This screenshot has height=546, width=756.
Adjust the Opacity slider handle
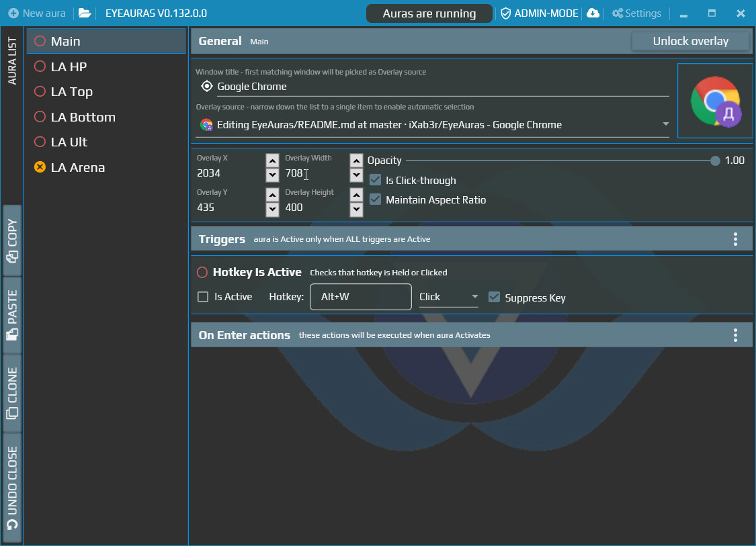[715, 161]
